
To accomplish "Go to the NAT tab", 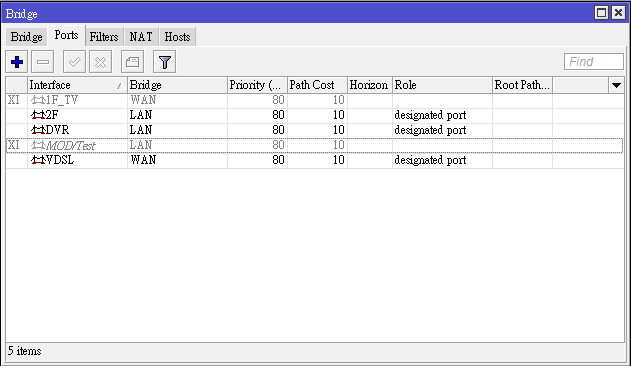I will pyautogui.click(x=141, y=37).
